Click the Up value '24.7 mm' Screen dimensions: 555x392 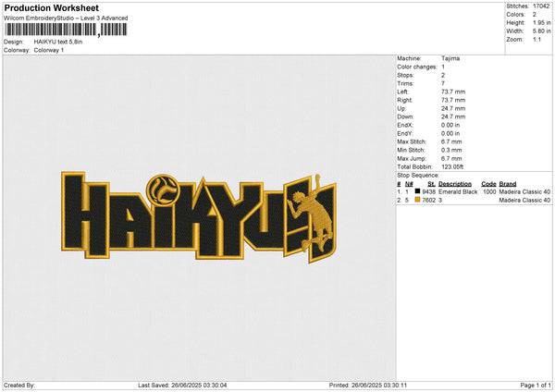click(x=453, y=108)
